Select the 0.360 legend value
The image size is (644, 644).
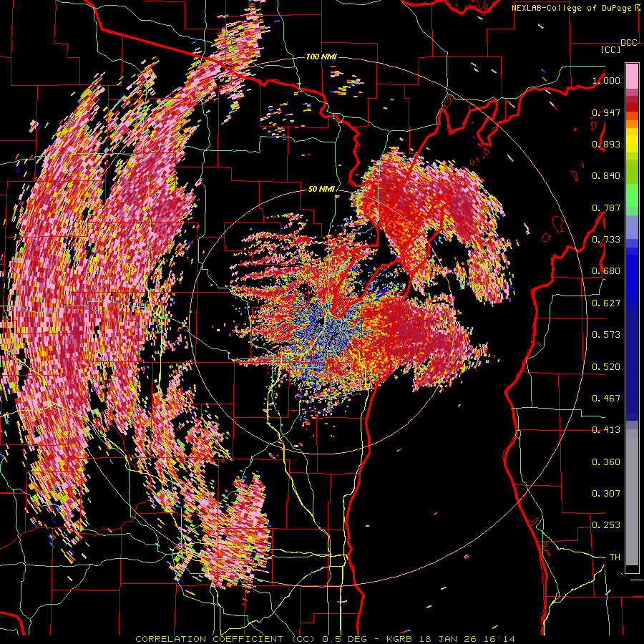click(x=606, y=462)
